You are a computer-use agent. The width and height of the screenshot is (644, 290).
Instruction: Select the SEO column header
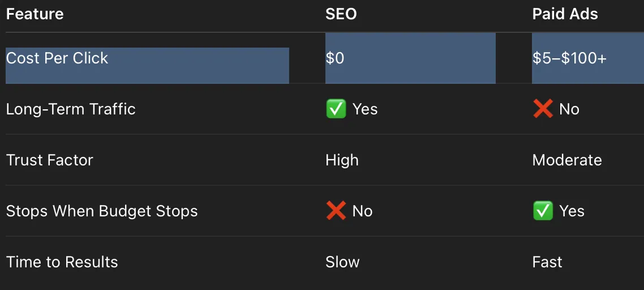click(341, 14)
